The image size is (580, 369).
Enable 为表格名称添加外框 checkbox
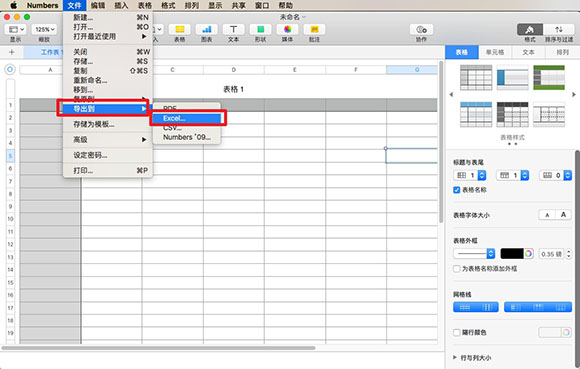pyautogui.click(x=457, y=269)
